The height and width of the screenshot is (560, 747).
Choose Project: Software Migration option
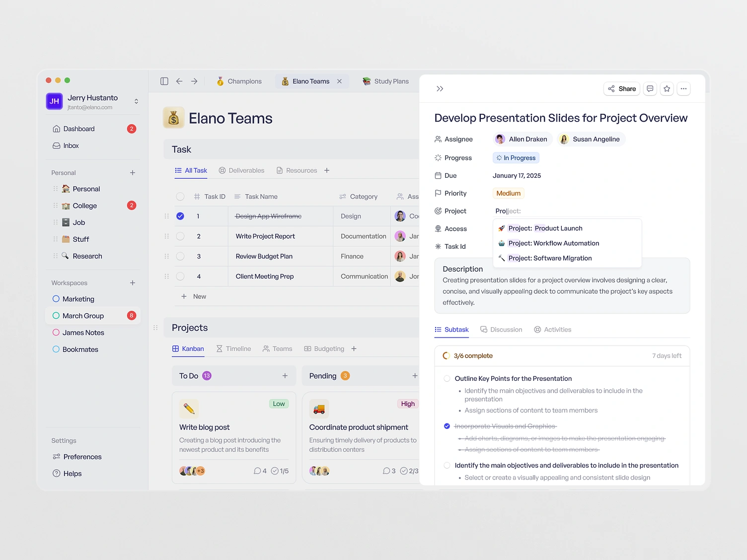[550, 258]
